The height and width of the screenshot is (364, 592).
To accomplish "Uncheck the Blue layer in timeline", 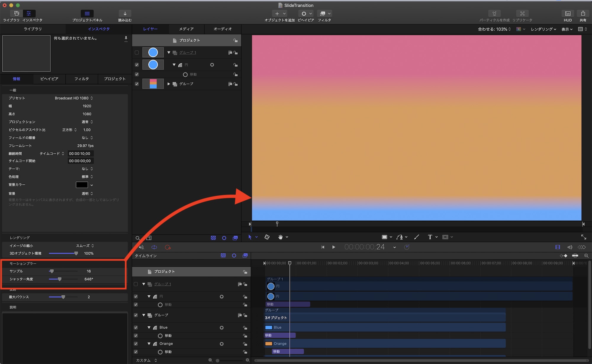I will point(136,328).
